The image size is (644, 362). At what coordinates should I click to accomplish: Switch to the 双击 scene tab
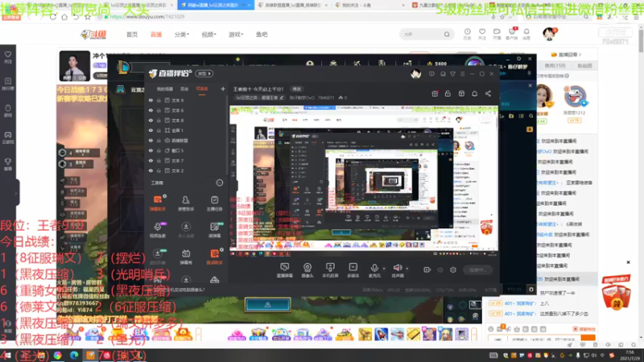[184, 89]
